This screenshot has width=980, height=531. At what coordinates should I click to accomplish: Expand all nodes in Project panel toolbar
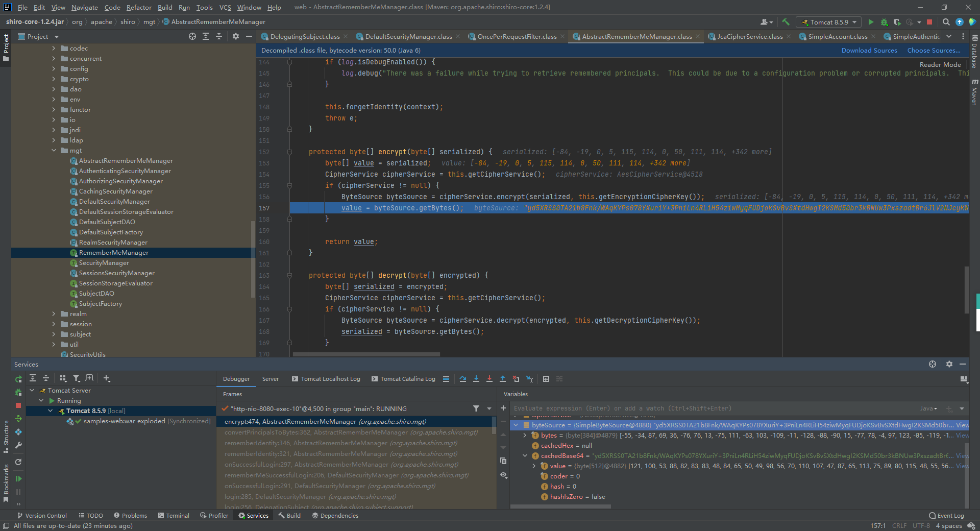pos(205,36)
